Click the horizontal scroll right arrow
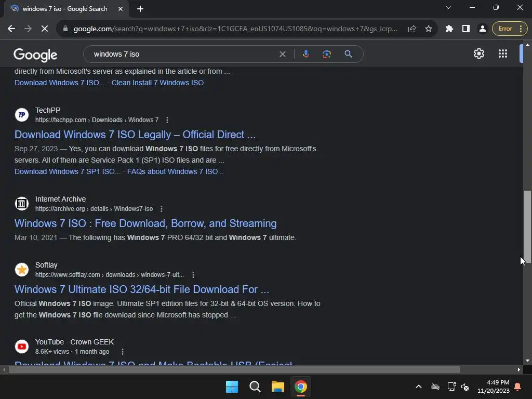The height and width of the screenshot is (399, 532). point(519,370)
